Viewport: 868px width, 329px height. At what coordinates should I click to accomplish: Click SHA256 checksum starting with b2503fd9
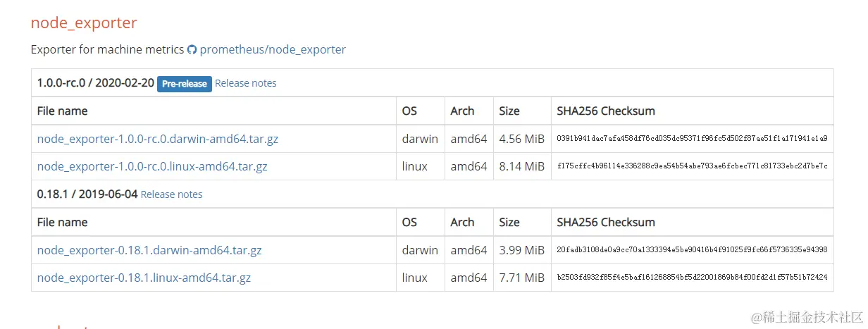click(692, 278)
